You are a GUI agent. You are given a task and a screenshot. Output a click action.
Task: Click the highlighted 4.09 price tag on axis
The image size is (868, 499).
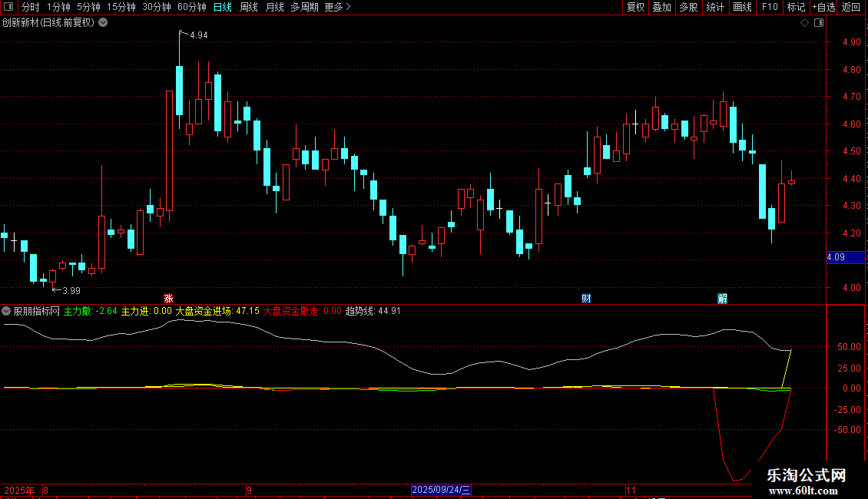[x=845, y=256]
